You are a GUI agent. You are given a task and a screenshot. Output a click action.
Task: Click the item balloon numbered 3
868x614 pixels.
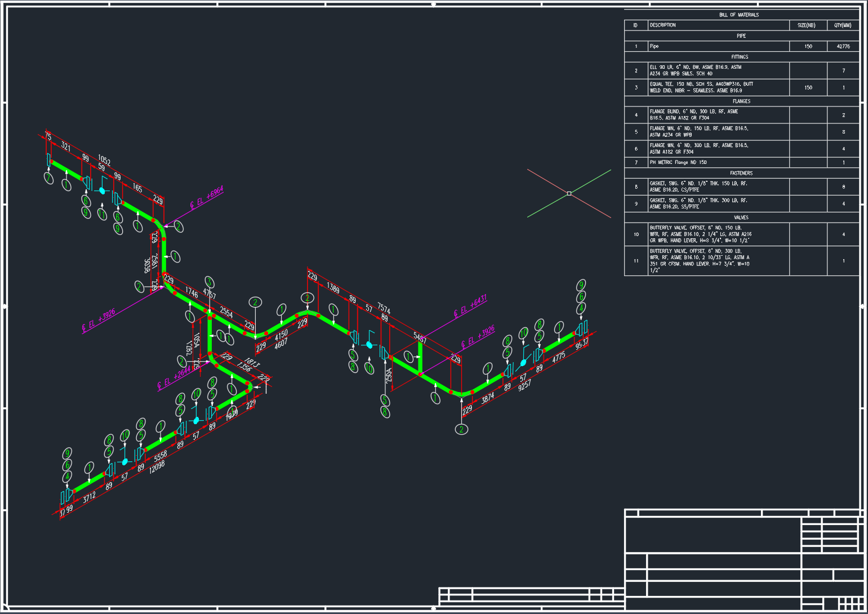[x=210, y=282]
